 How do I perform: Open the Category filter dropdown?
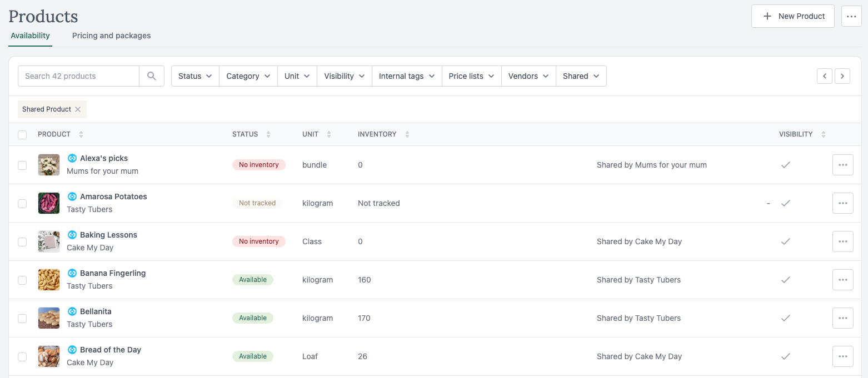(x=248, y=76)
